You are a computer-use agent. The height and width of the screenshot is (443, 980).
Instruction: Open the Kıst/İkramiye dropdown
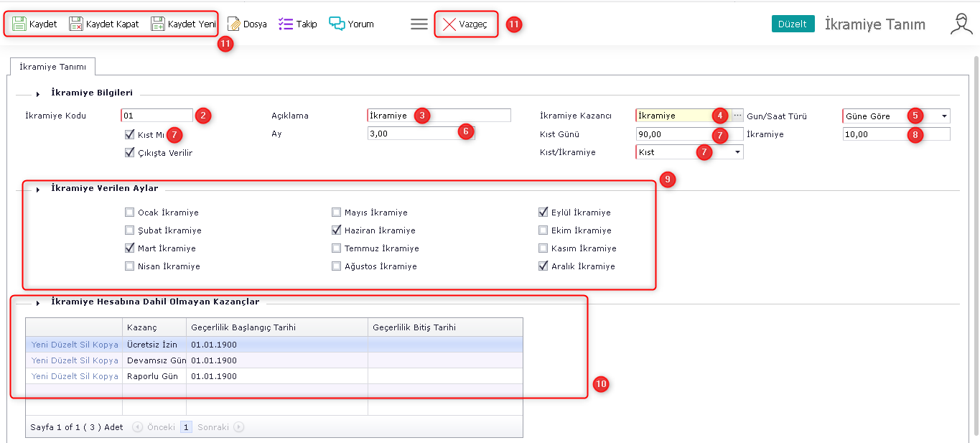(737, 152)
